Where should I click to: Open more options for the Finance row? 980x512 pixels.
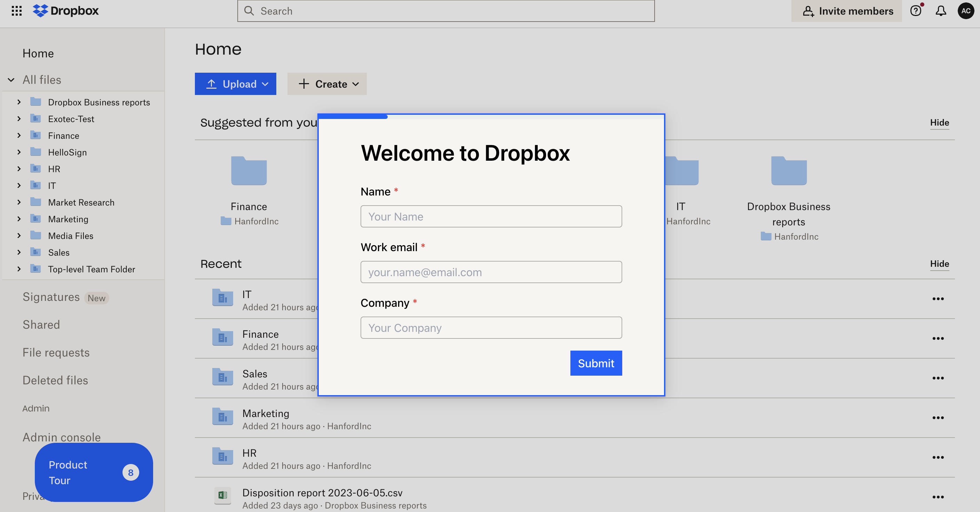938,339
